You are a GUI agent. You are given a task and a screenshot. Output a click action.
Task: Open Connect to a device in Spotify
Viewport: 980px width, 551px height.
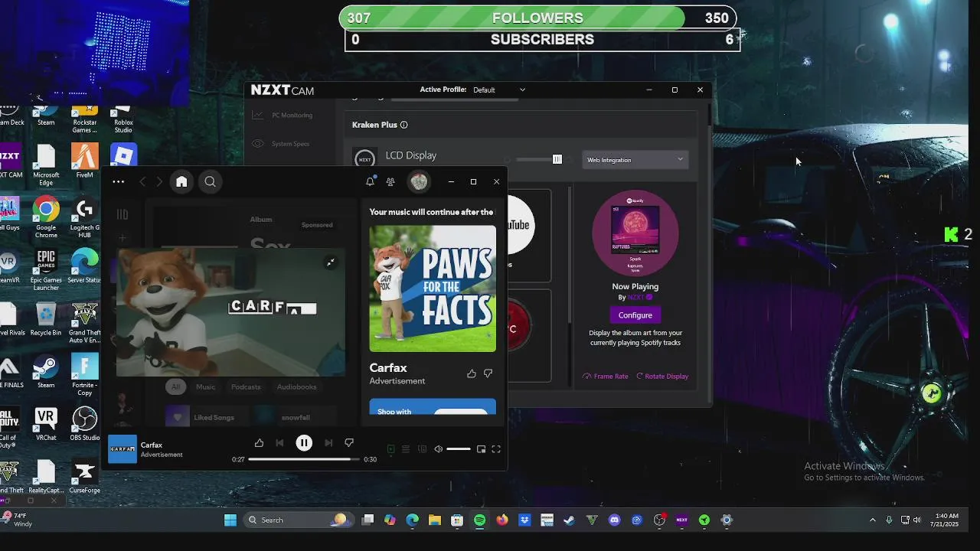pos(422,449)
